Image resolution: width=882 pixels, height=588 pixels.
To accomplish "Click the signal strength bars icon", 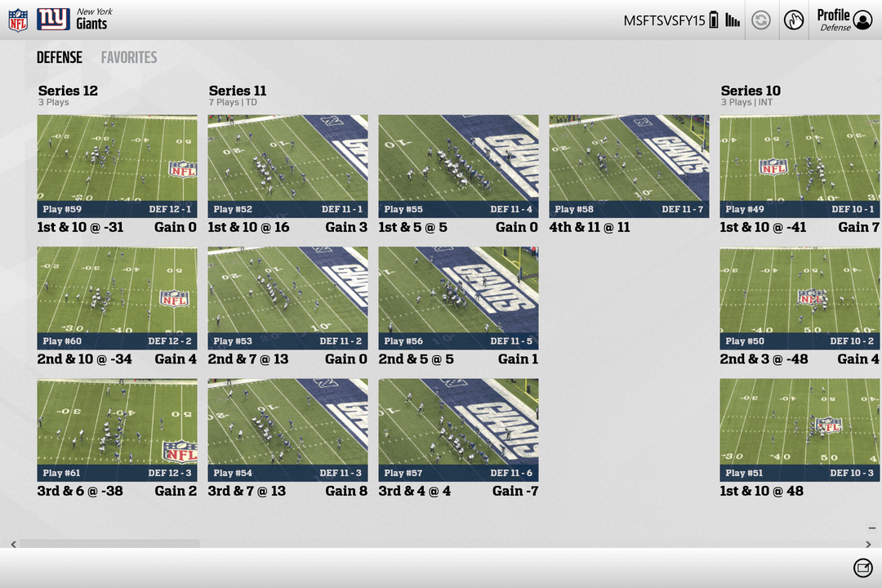I will pyautogui.click(x=732, y=20).
